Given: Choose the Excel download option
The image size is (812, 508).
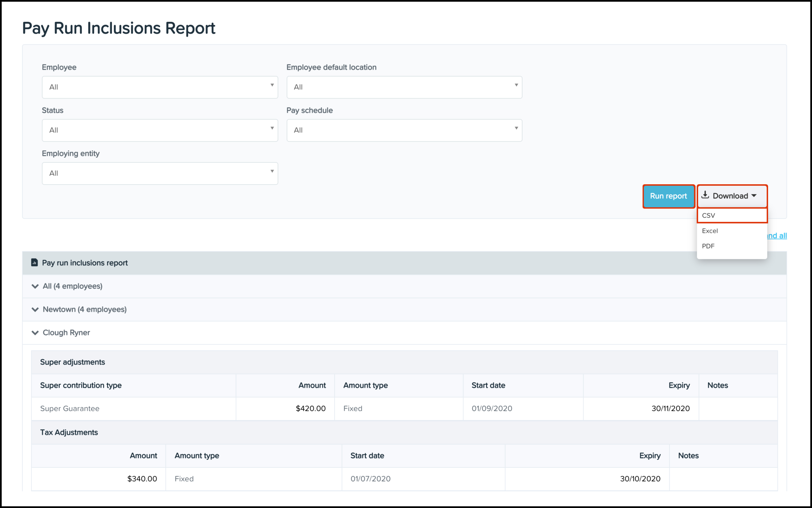Looking at the screenshot, I should [710, 231].
